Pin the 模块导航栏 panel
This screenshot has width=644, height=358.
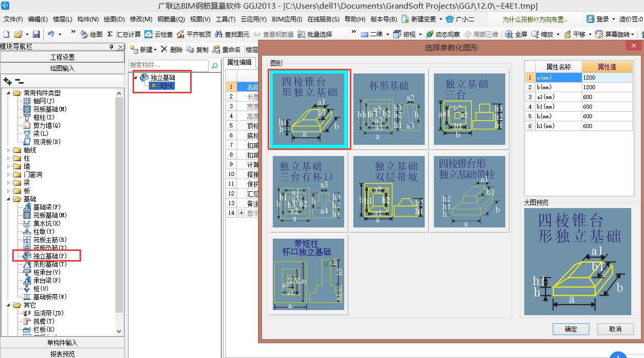(x=112, y=47)
